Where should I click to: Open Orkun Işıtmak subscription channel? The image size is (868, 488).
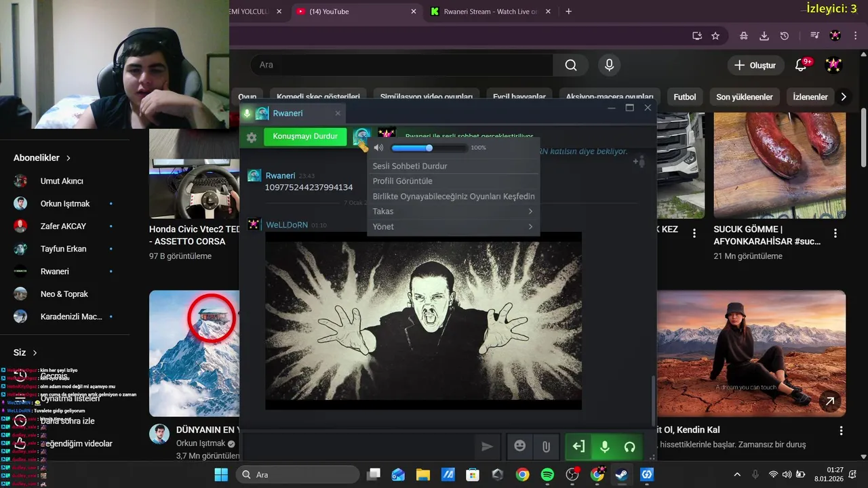[64, 203]
